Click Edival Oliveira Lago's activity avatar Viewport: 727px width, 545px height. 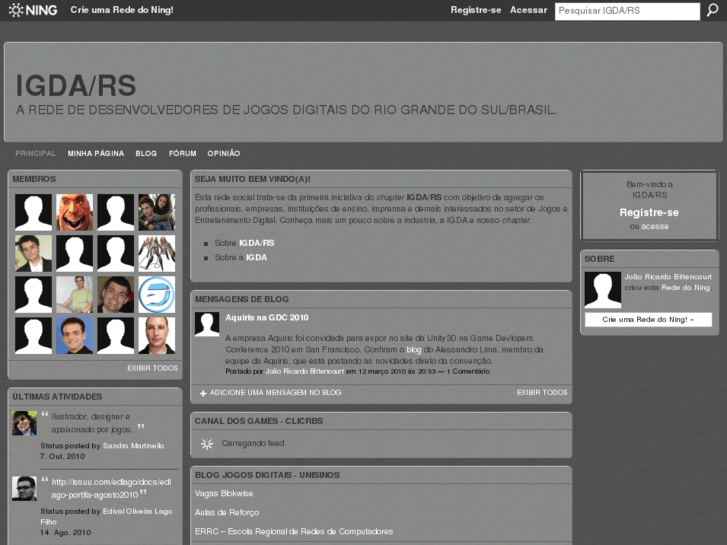[24, 488]
